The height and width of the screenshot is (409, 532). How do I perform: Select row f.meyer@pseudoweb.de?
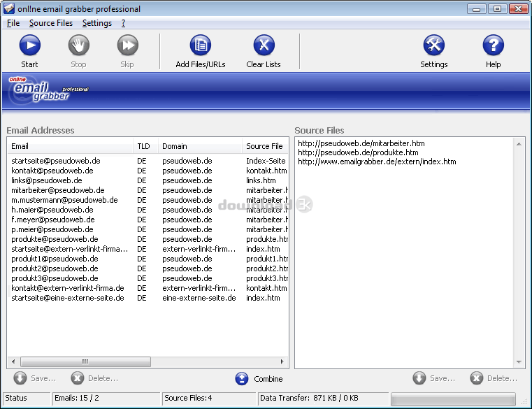pyautogui.click(x=148, y=220)
